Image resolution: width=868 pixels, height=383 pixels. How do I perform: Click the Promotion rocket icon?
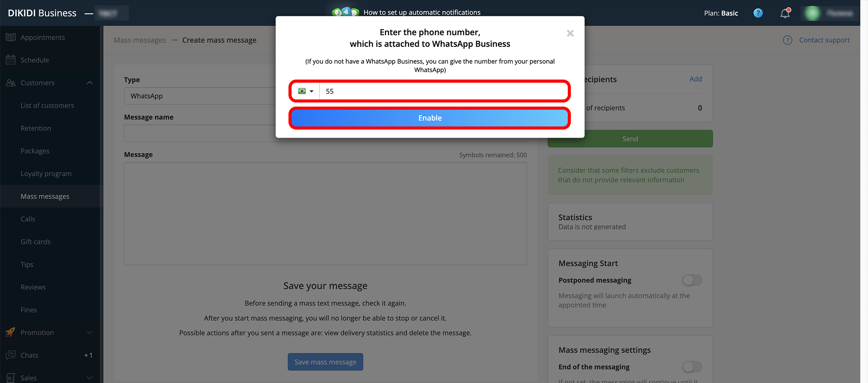10,333
